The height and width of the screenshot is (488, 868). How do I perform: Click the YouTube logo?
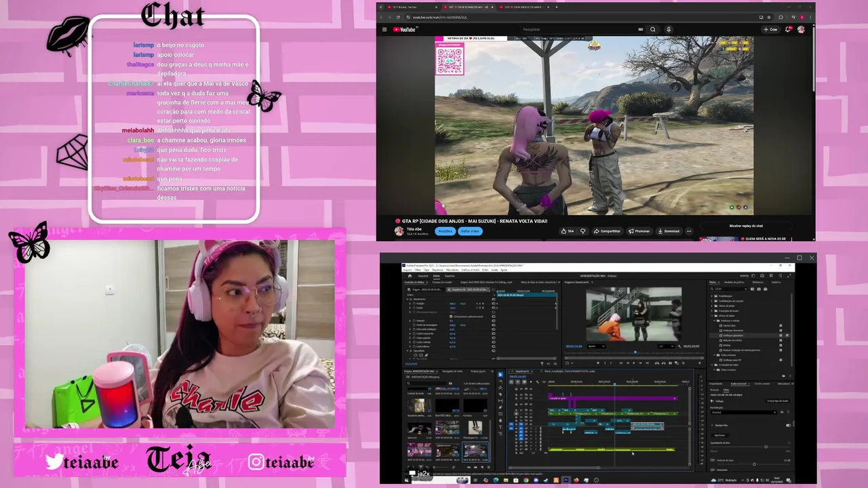(x=405, y=29)
